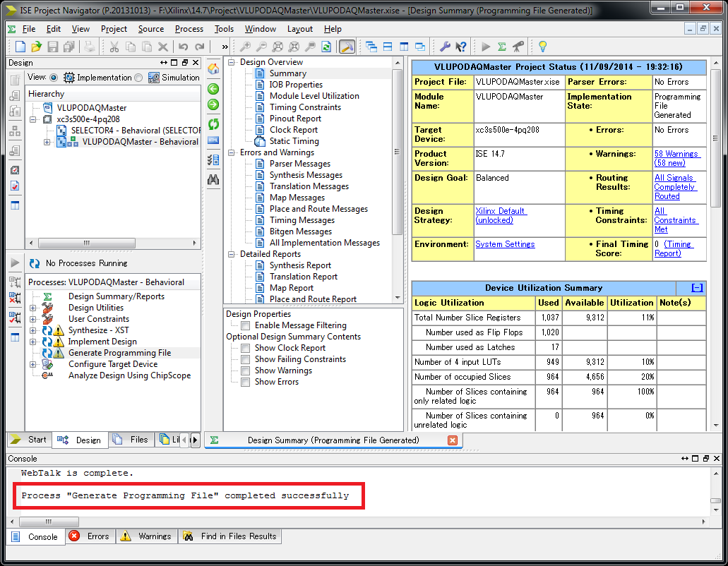Switch to the Errors console tab
The width and height of the screenshot is (728, 566).
(90, 536)
